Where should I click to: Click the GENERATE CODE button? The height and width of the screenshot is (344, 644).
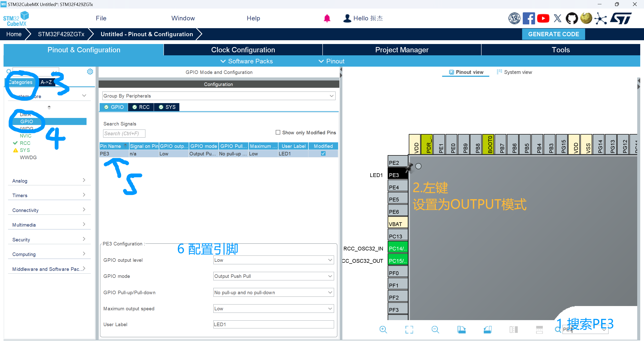[553, 34]
